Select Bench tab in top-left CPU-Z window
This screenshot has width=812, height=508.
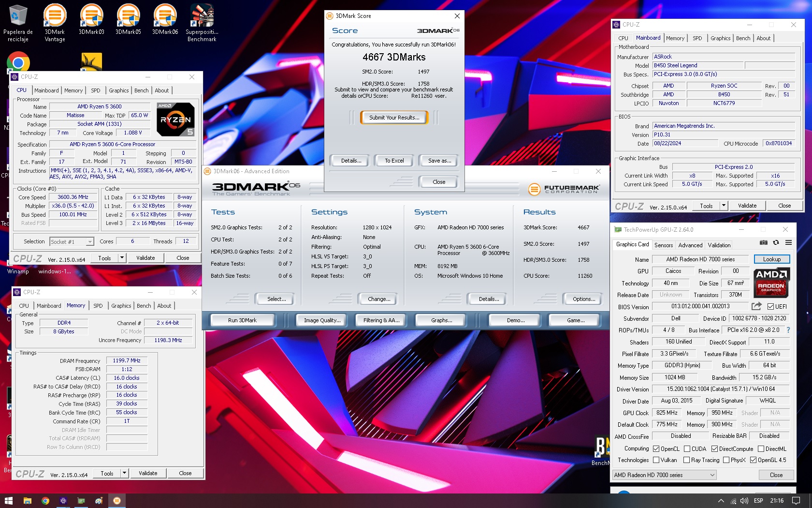142,90
